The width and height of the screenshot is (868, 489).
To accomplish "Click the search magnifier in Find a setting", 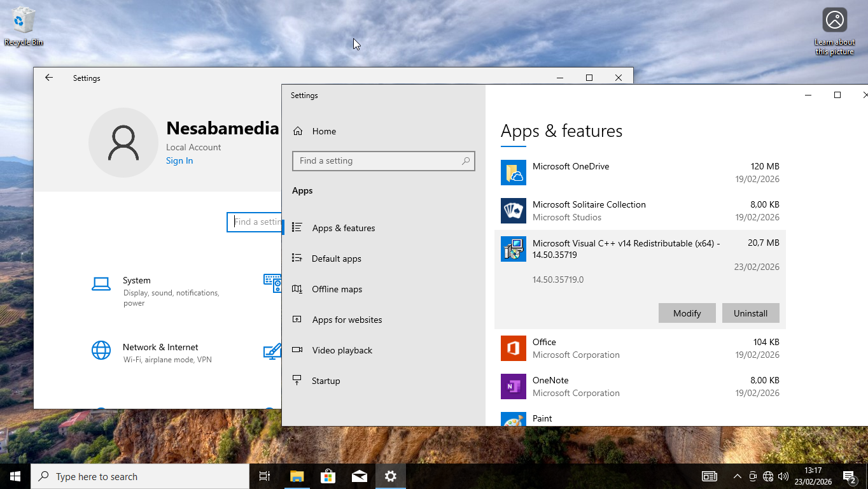I will (466, 161).
